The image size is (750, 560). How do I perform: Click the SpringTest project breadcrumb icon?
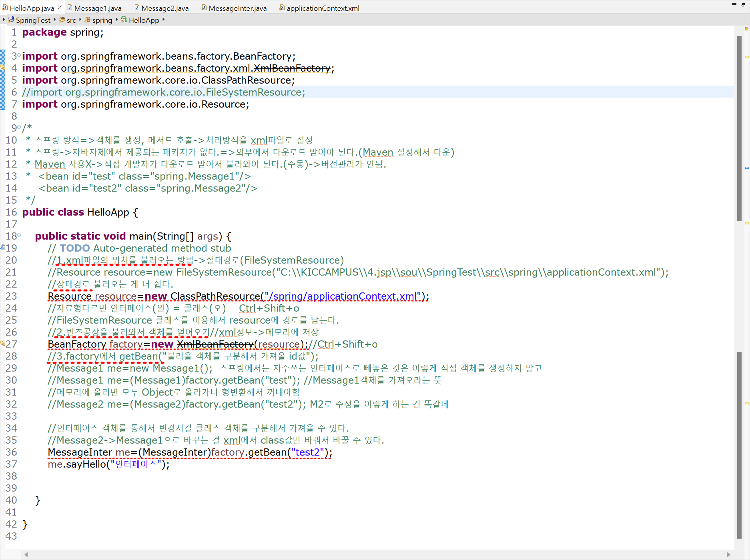pos(11,20)
